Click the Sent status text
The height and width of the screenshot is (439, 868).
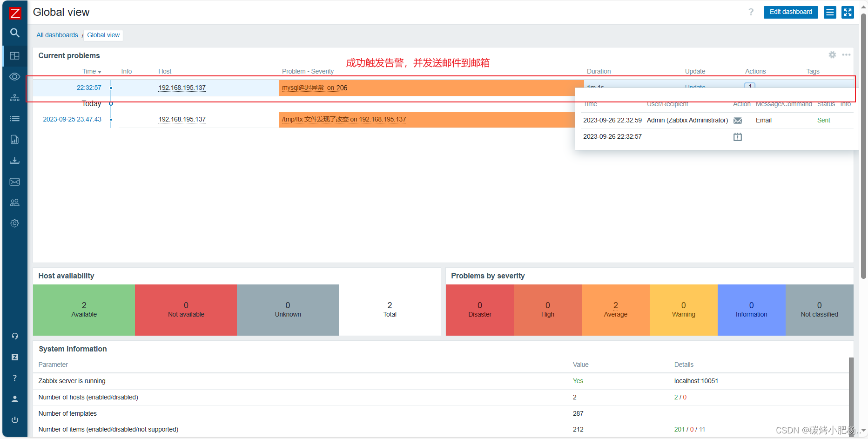click(824, 120)
